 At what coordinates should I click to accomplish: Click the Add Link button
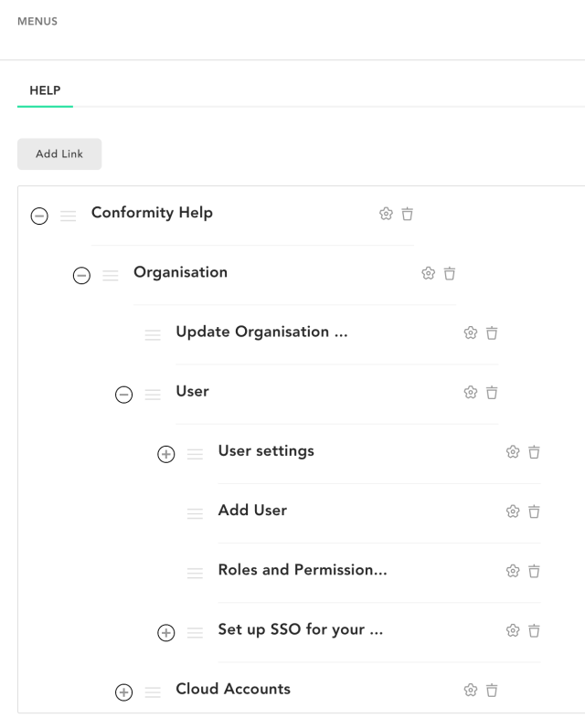pyautogui.click(x=59, y=153)
